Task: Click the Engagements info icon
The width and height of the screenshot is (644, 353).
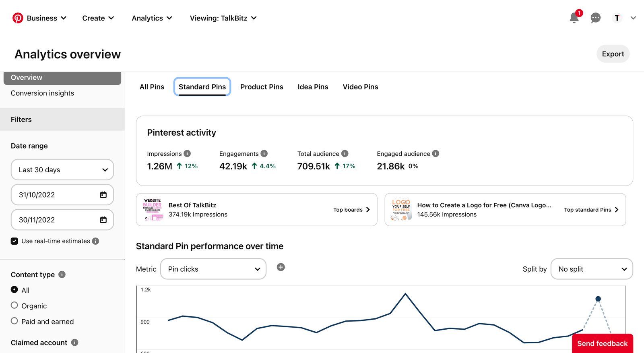Action: [x=264, y=153]
